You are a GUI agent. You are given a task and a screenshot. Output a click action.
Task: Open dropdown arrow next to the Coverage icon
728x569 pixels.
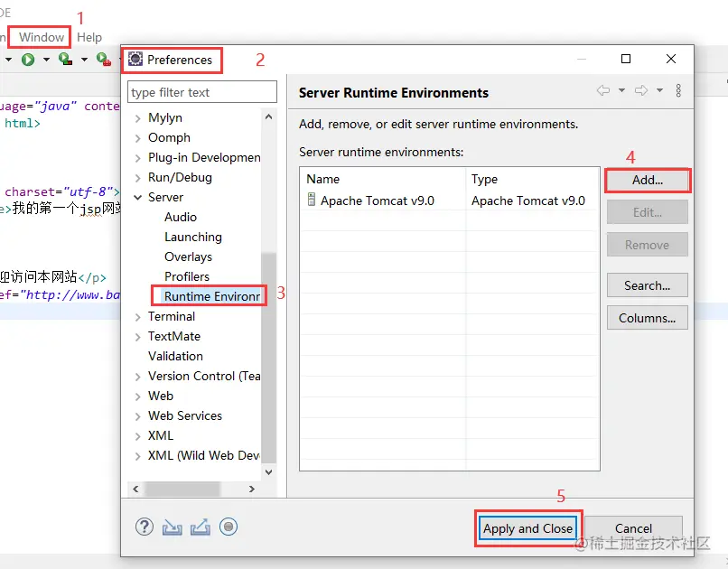[84, 60]
